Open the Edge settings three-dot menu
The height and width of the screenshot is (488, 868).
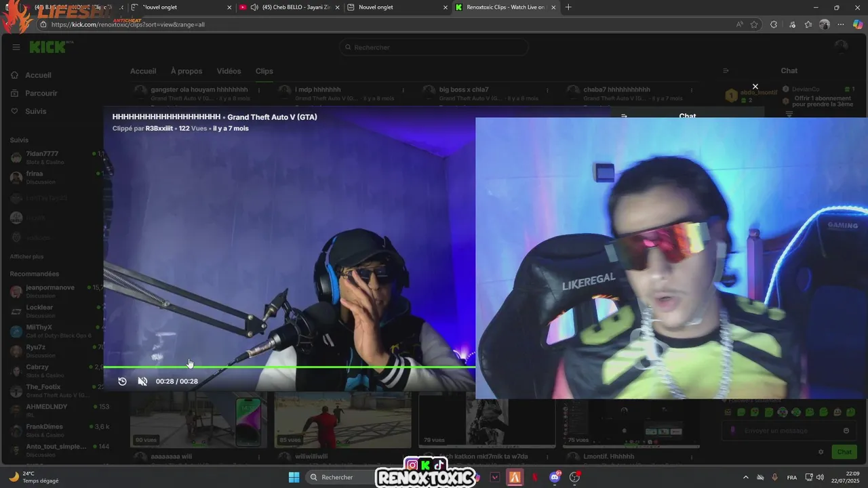841,24
